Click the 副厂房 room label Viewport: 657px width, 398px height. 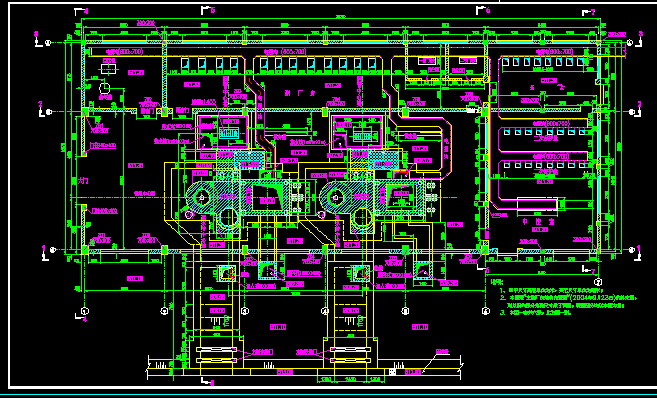tap(300, 93)
